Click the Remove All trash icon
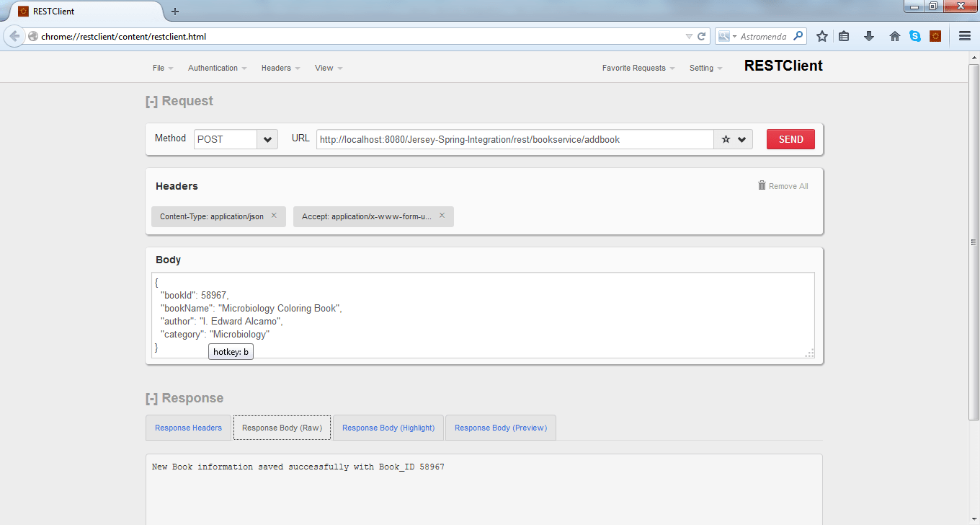980x525 pixels. (x=762, y=185)
